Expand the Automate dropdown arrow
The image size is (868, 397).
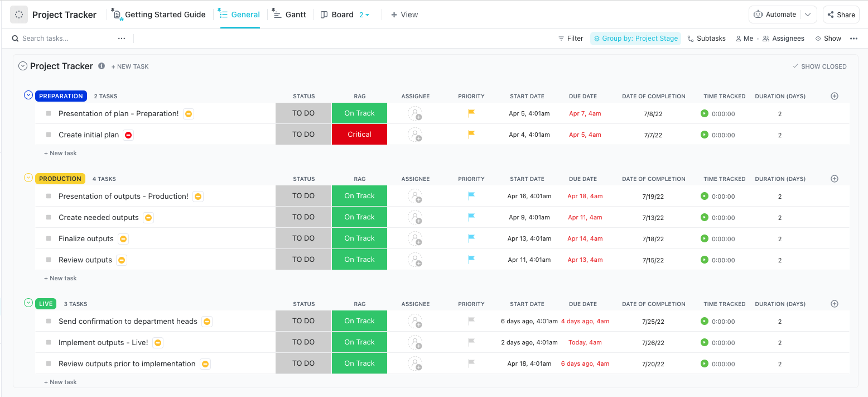coord(808,15)
